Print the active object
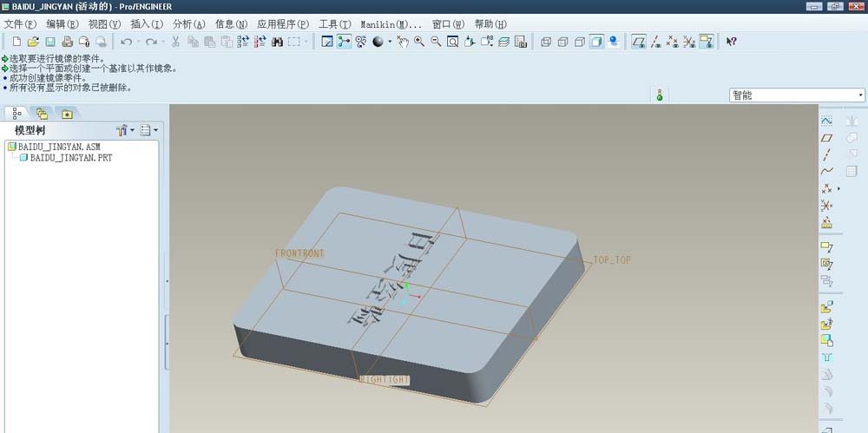Screen dimensions: 868x433 [x=67, y=42]
